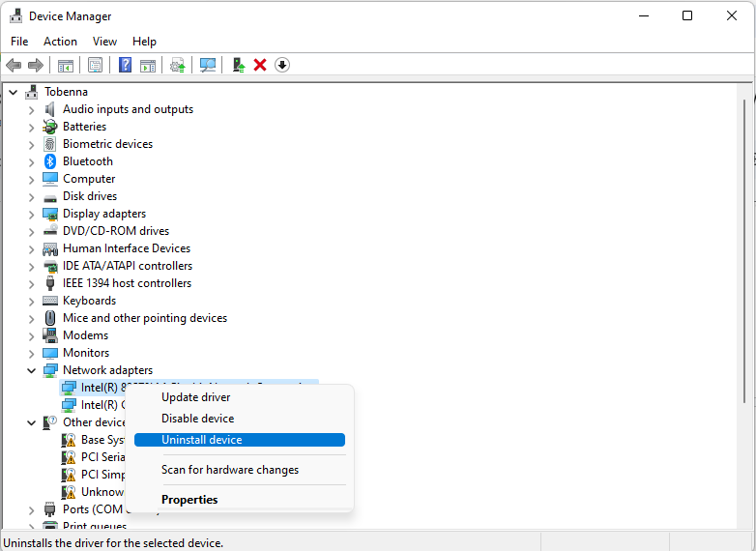Click the Forward arrow in toolbar
Screen dimensions: 756x551
click(36, 65)
